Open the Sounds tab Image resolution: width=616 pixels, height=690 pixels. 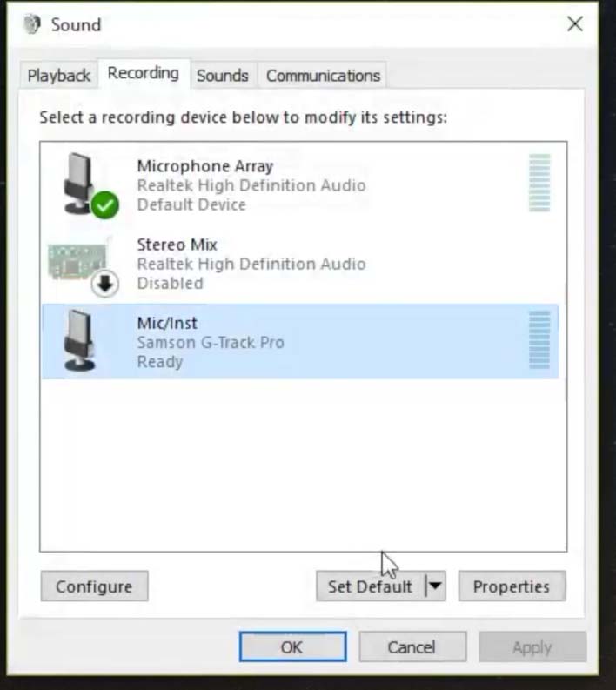coord(223,76)
